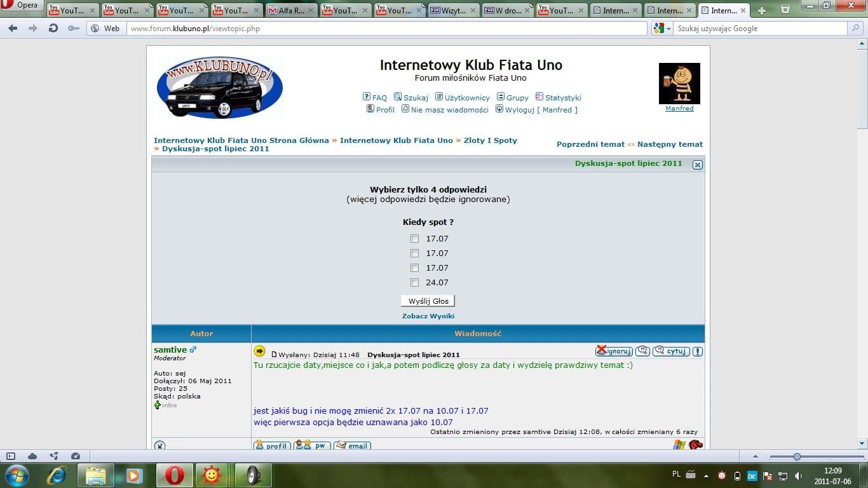Launch Internet Explorer from the taskbar
This screenshot has height=488, width=868.
[x=57, y=475]
